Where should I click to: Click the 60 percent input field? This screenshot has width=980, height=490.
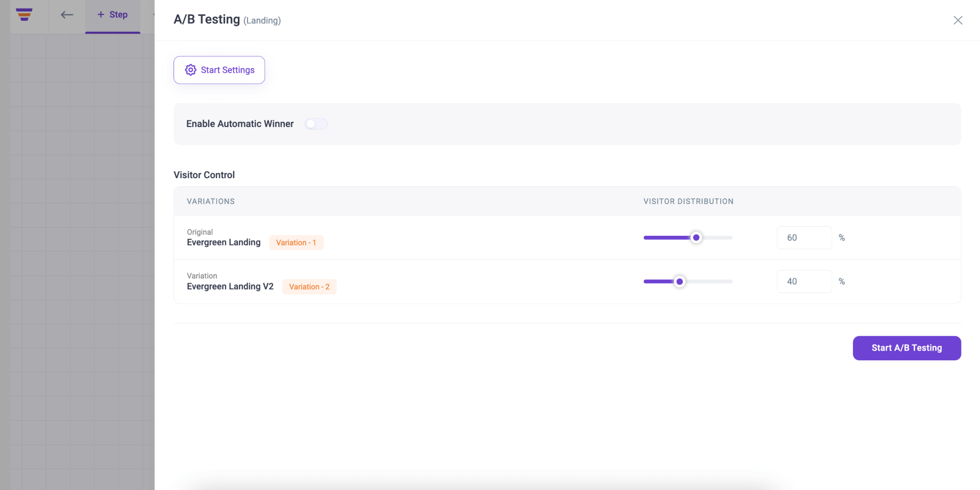coord(804,237)
